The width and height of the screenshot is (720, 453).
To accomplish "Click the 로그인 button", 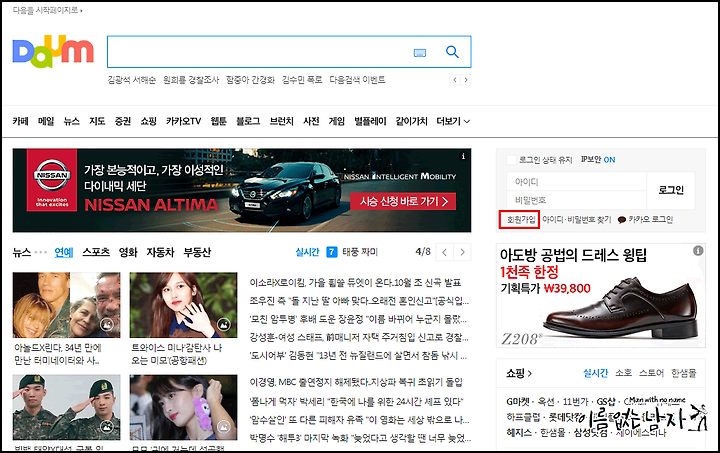I will point(671,190).
